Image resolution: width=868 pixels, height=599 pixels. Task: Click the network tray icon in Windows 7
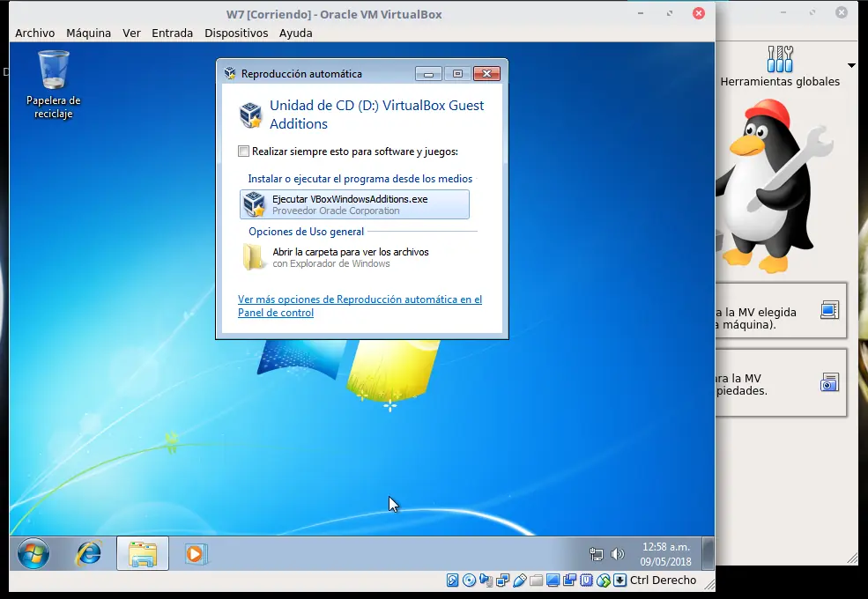point(597,553)
